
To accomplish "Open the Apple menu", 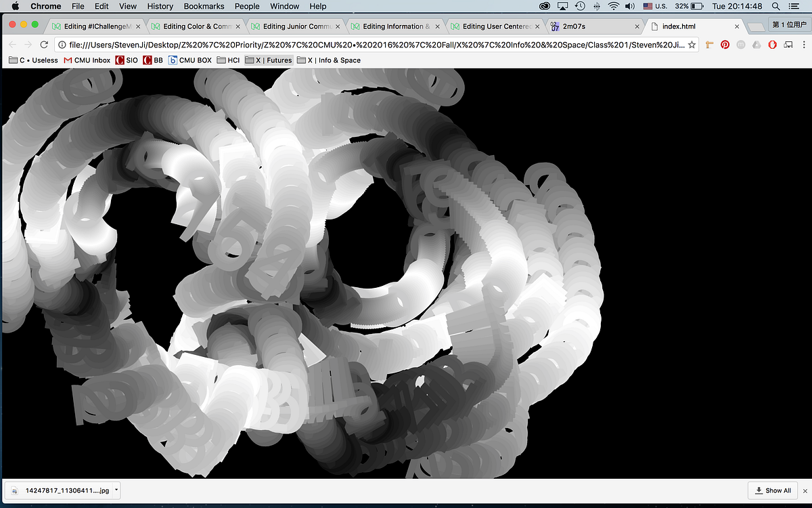I will pyautogui.click(x=16, y=6).
